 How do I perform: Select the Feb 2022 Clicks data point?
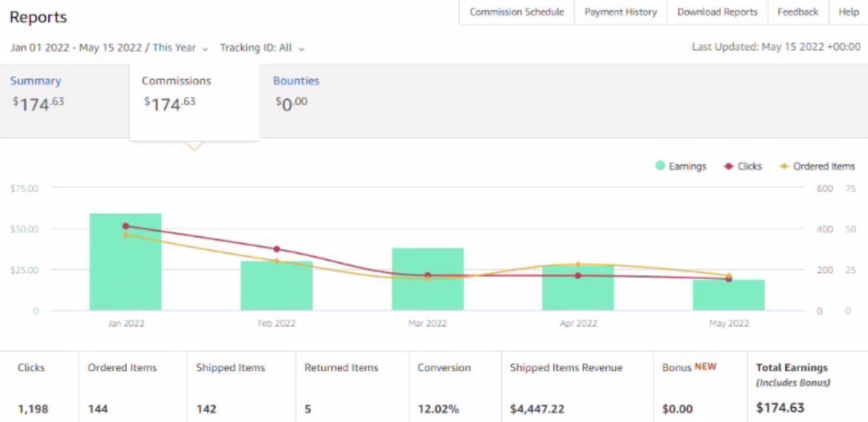click(x=277, y=249)
